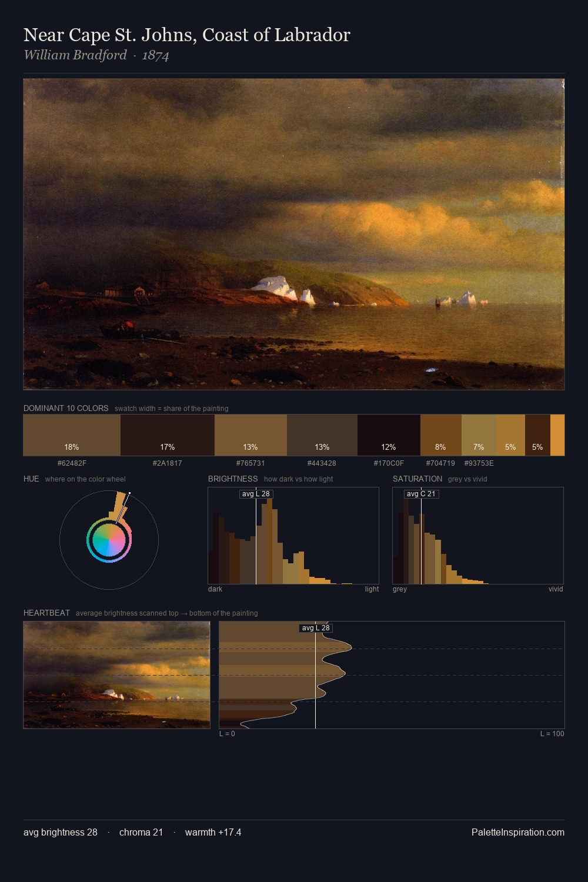Screen dimensions: 588x882
Task: Click the 'dark' axis label
Action: tap(215, 589)
